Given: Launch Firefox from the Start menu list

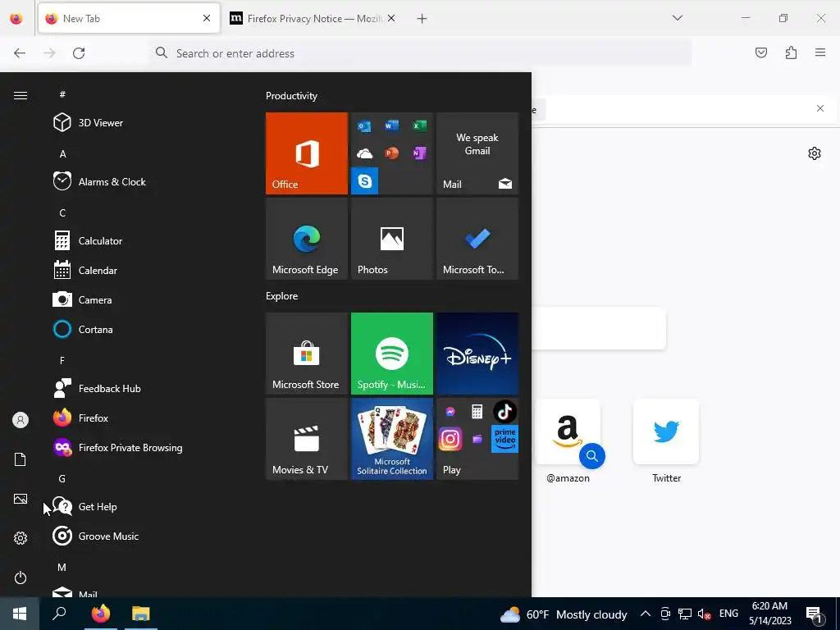Looking at the screenshot, I should point(144,418).
